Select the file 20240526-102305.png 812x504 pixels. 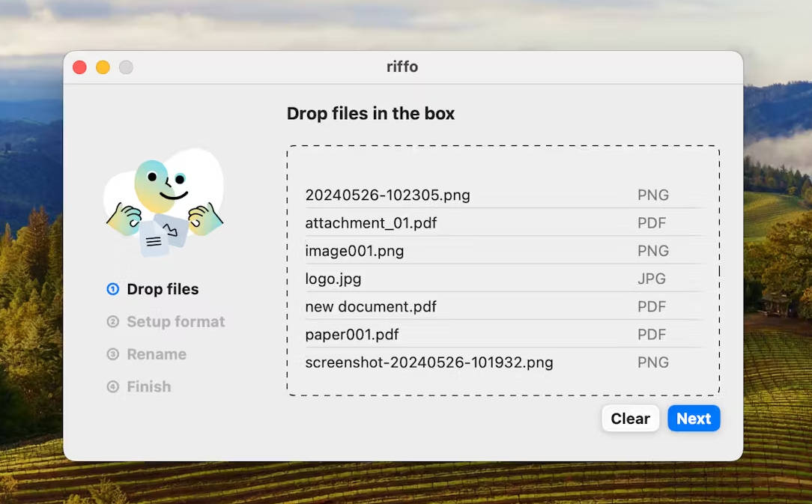(387, 195)
